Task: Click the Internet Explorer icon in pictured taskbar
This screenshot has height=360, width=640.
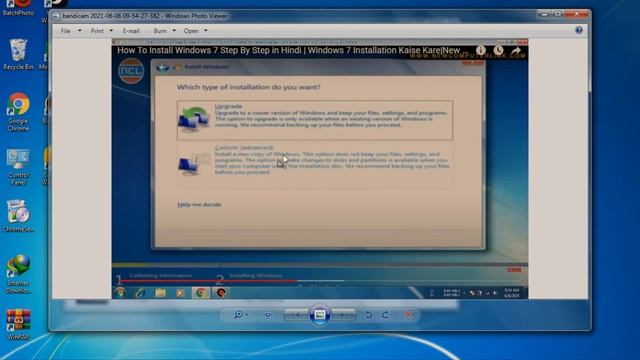Action: point(140,293)
